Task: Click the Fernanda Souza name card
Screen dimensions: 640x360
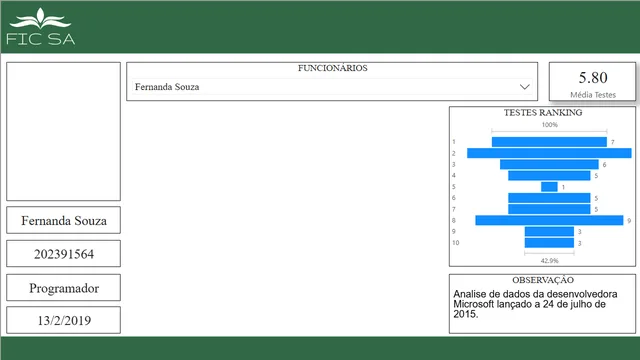Action: pyautogui.click(x=63, y=220)
